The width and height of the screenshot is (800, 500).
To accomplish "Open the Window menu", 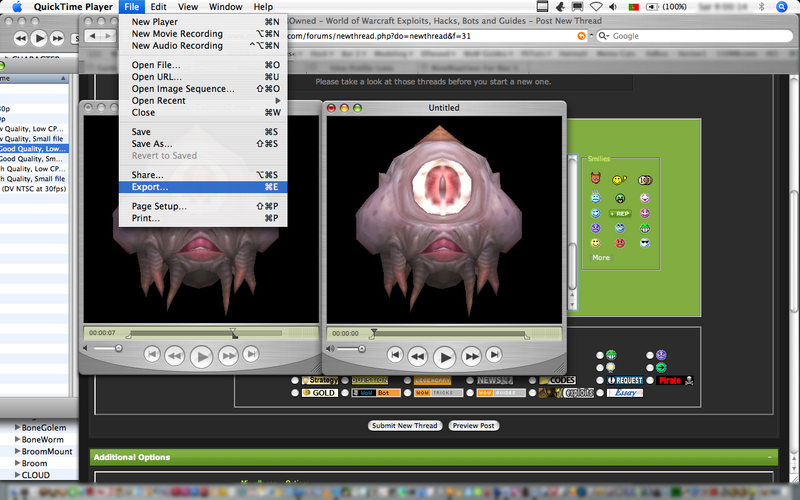I will point(226,7).
